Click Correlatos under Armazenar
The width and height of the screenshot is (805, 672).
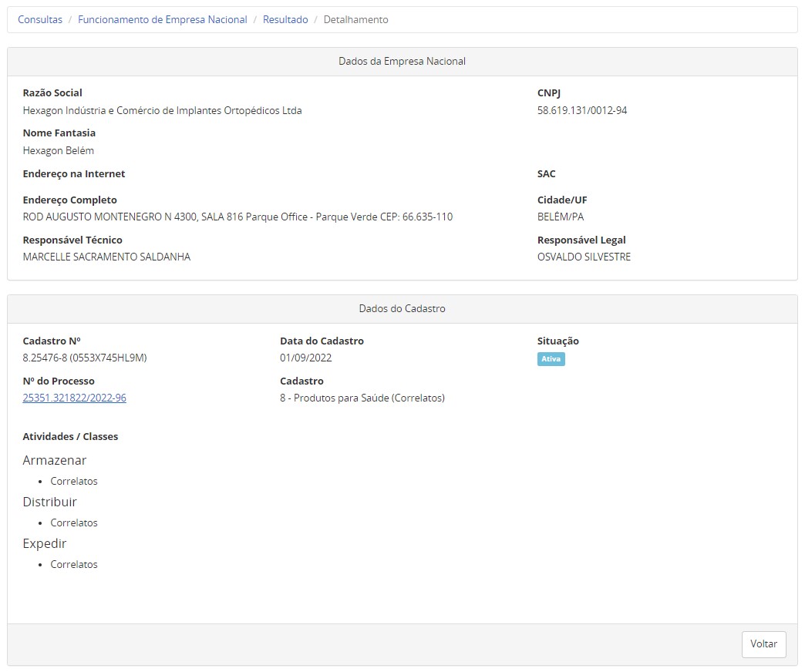pos(74,481)
